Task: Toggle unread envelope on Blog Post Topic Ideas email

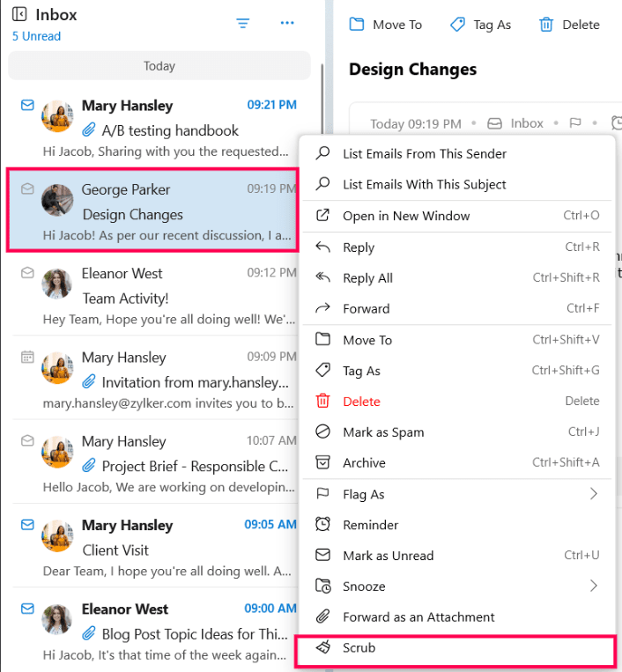Action: click(27, 609)
